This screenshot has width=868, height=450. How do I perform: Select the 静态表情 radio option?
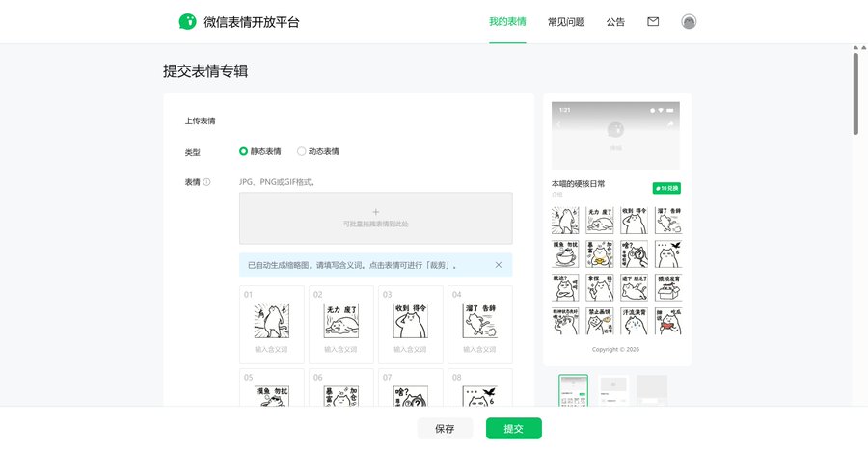tap(260, 151)
